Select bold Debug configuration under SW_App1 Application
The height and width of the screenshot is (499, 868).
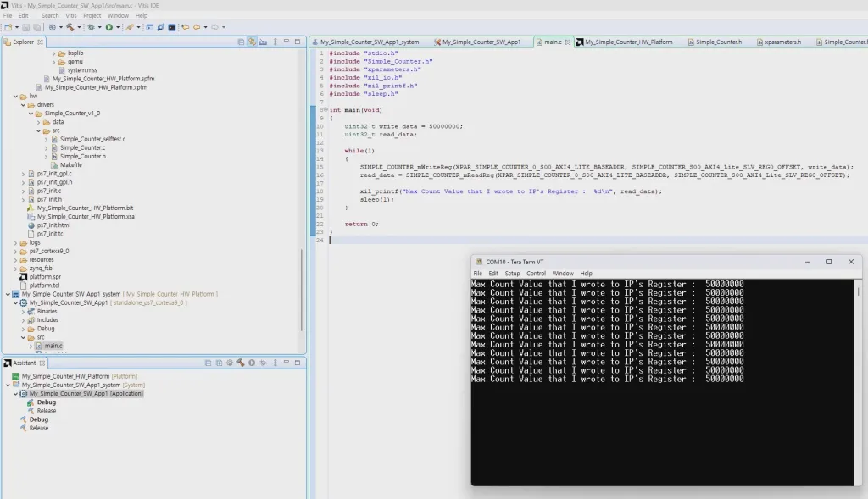click(x=46, y=402)
